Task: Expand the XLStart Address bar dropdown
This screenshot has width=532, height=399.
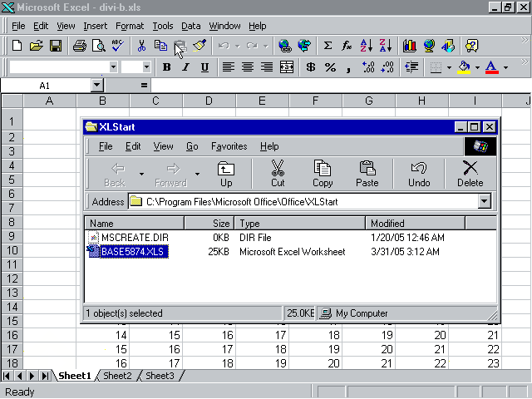Action: click(x=484, y=201)
